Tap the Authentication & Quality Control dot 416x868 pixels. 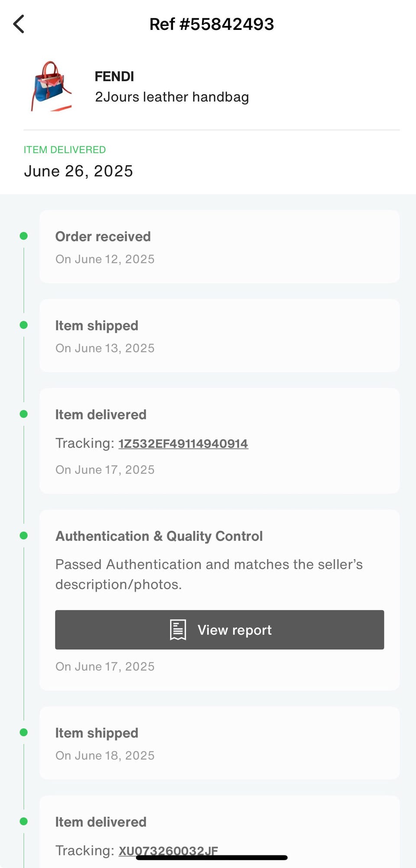[x=24, y=536]
